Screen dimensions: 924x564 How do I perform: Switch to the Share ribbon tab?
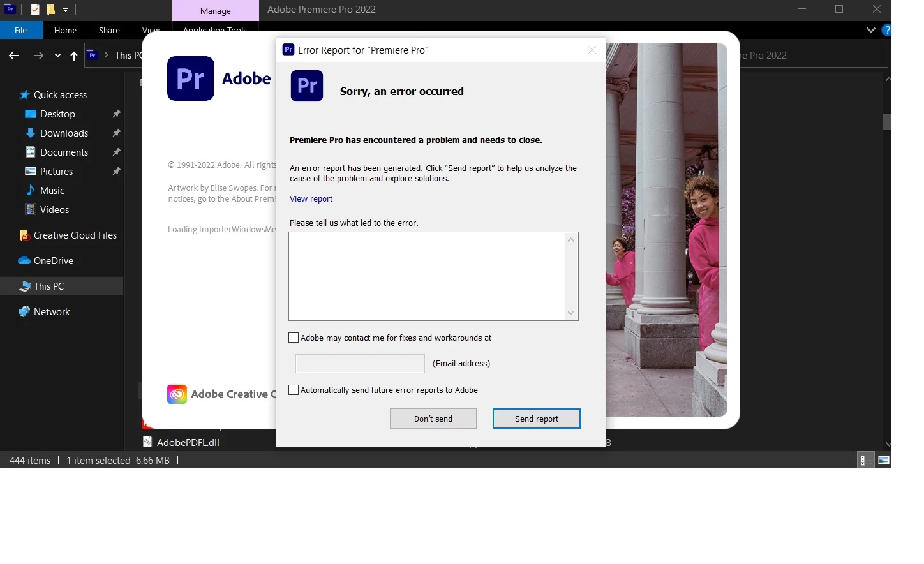[x=109, y=30]
